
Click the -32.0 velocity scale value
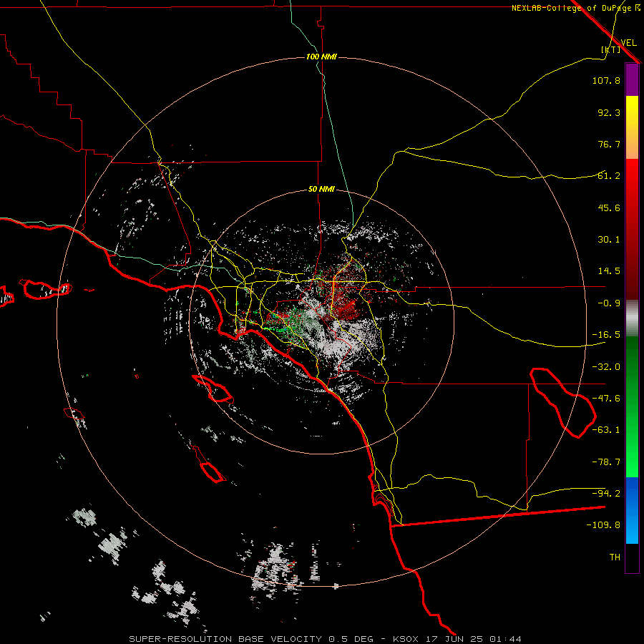pos(606,367)
